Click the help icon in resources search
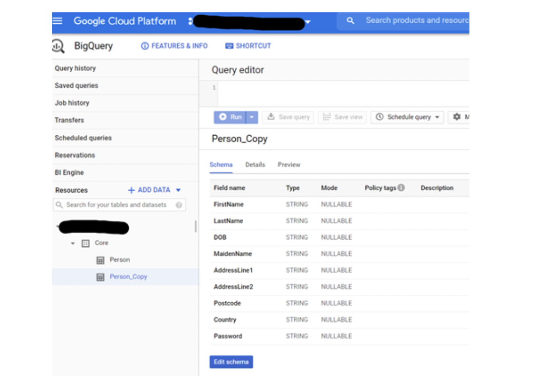The image size is (535, 392). pyautogui.click(x=179, y=205)
